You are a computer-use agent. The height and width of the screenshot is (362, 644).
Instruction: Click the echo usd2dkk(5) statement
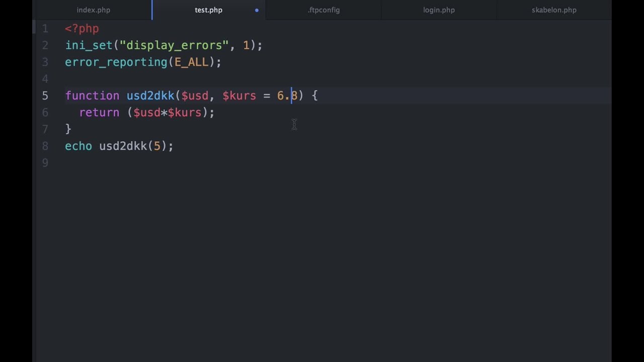pyautogui.click(x=119, y=146)
